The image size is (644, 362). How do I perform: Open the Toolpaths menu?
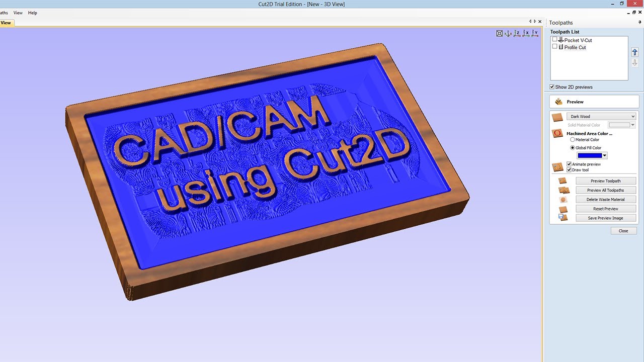tap(4, 13)
